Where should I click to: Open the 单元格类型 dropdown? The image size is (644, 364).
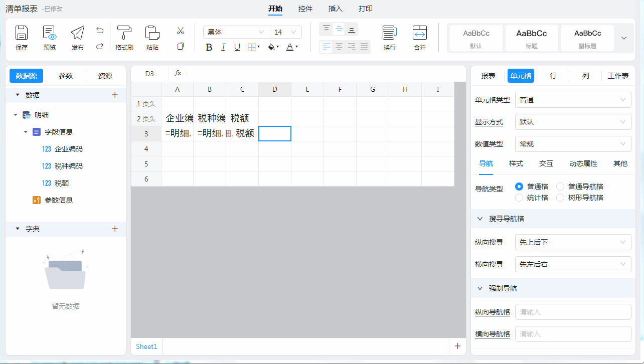[573, 100]
